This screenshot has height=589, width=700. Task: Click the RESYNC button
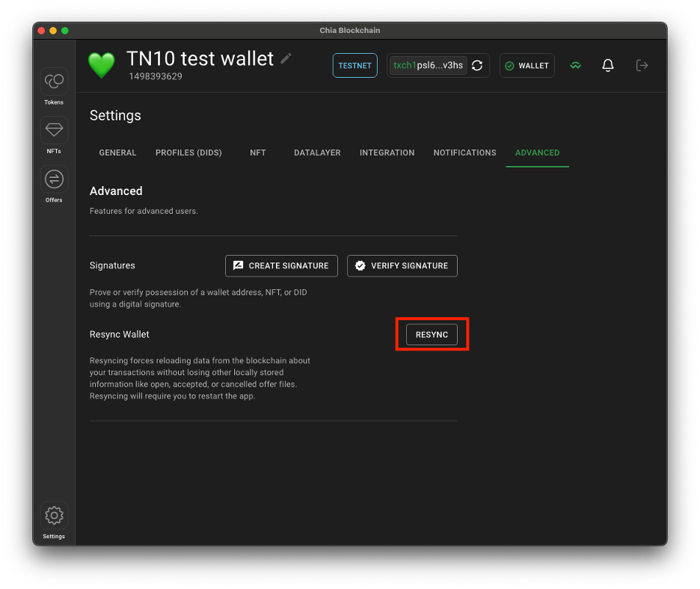pyautogui.click(x=432, y=335)
